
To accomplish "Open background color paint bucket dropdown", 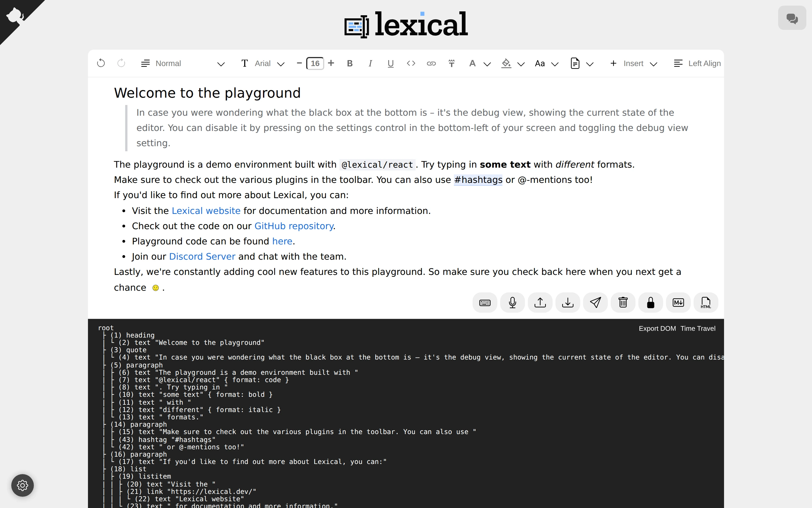I will coord(513,63).
